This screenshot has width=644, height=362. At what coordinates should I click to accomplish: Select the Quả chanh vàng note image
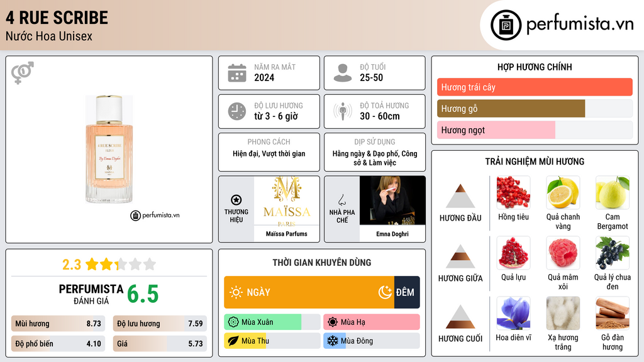coord(563,192)
